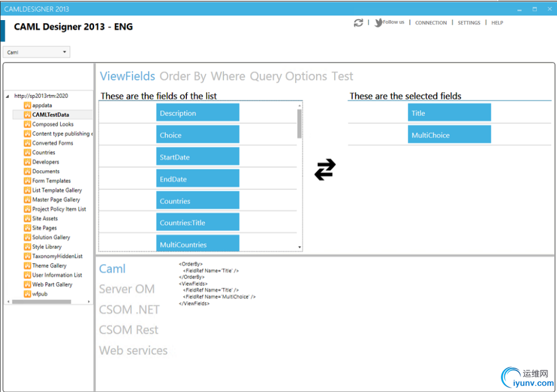The width and height of the screenshot is (557, 392).
Task: Select the StartDate field button
Action: [x=197, y=157]
